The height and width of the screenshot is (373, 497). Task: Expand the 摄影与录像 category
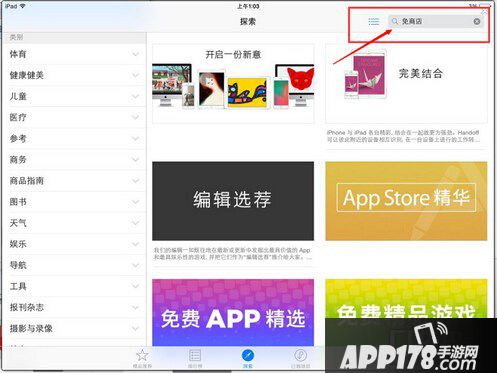[74, 328]
